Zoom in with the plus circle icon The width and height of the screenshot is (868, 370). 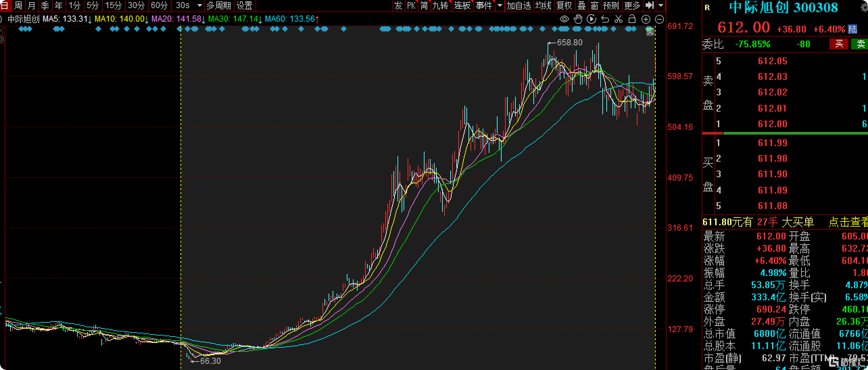[x=646, y=19]
